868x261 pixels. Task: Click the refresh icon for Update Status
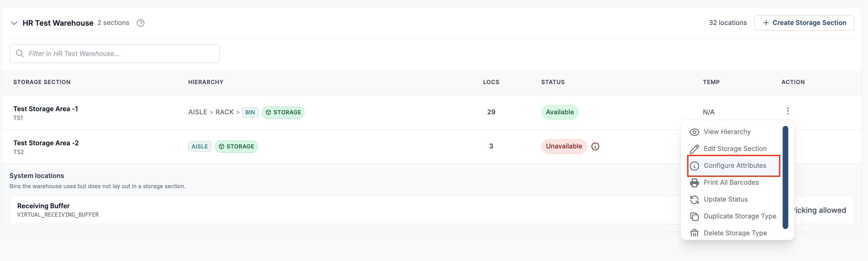(x=694, y=199)
